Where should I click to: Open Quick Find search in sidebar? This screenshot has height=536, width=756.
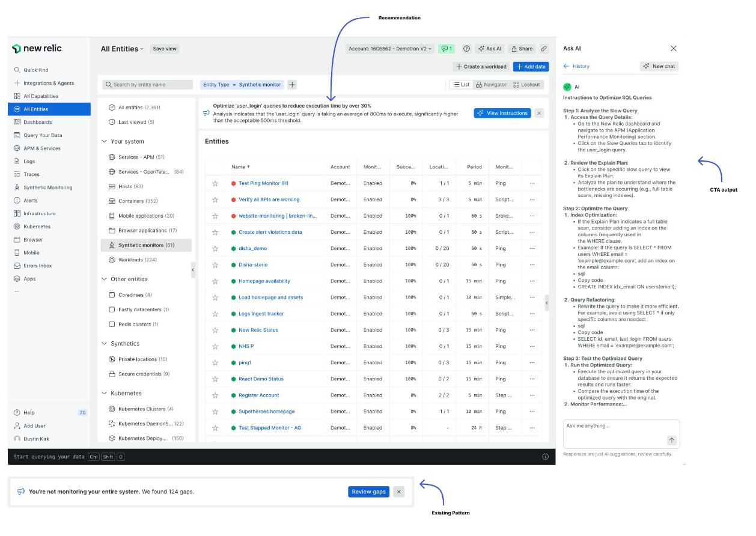pos(35,70)
